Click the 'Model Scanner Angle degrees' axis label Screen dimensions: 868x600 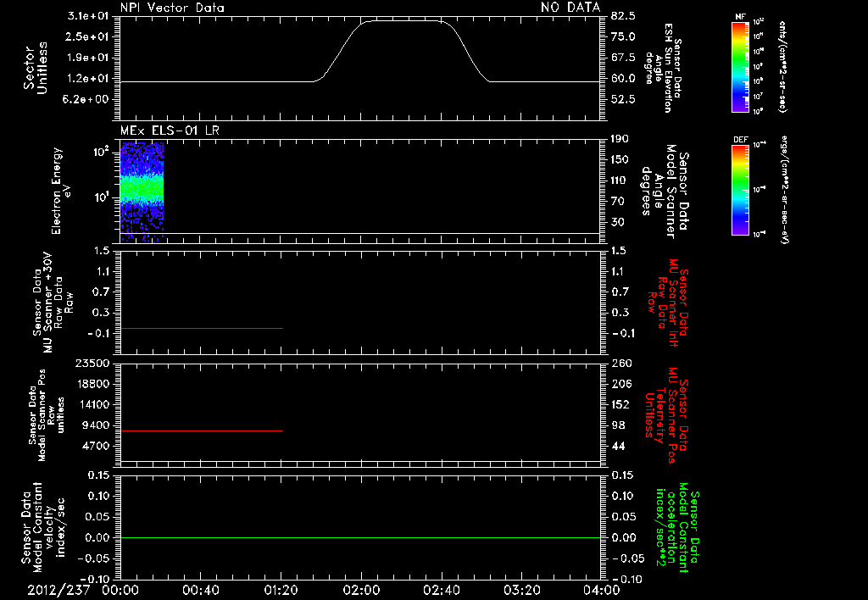coord(665,192)
